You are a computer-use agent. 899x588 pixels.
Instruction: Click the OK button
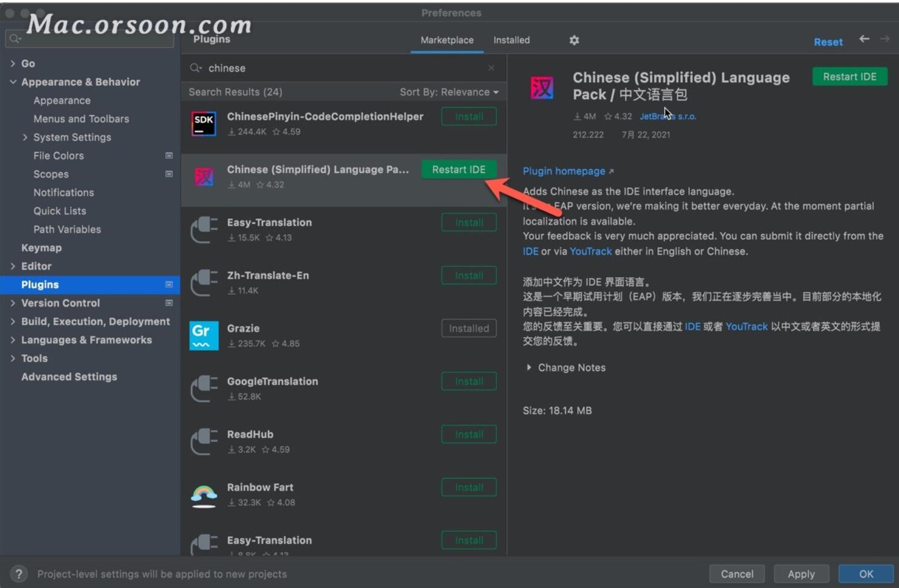coord(866,573)
